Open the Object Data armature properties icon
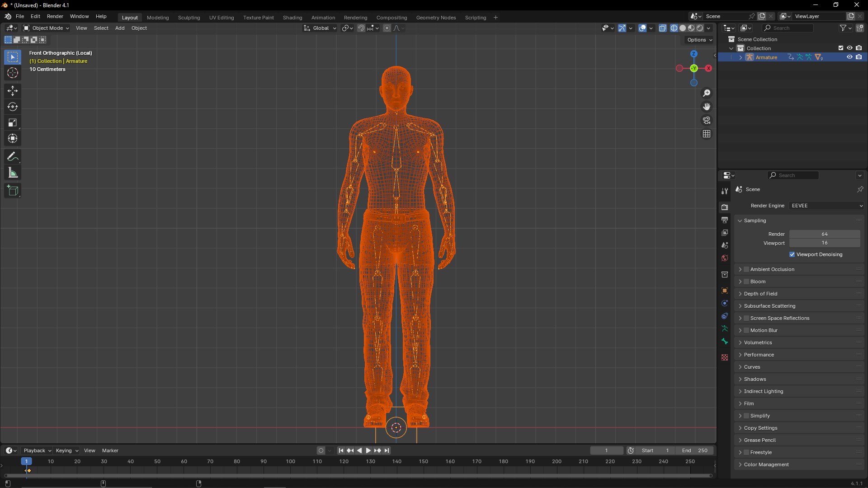The image size is (868, 488). point(725,328)
